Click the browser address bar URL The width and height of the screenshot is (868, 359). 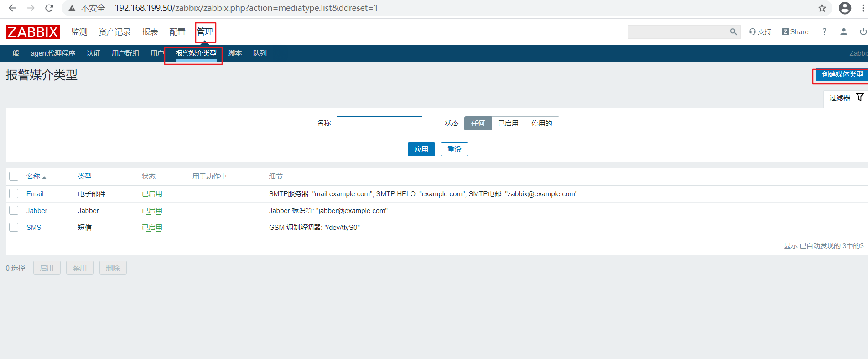pyautogui.click(x=246, y=8)
